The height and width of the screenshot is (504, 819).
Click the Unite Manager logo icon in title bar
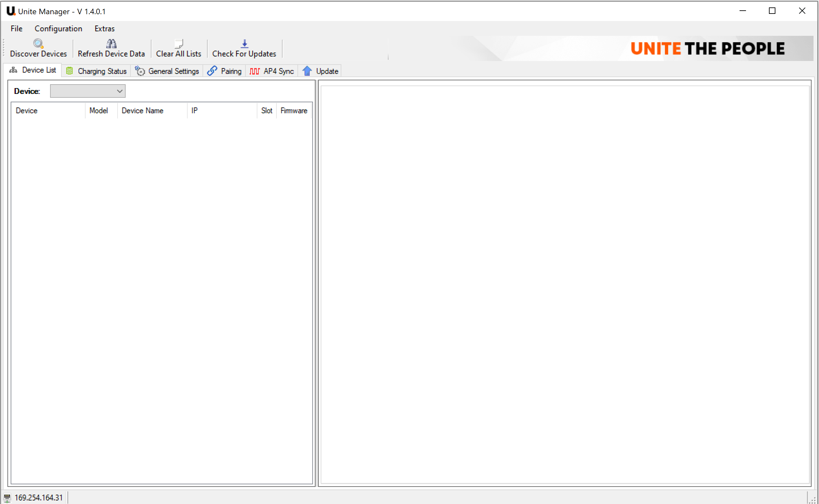tap(11, 11)
